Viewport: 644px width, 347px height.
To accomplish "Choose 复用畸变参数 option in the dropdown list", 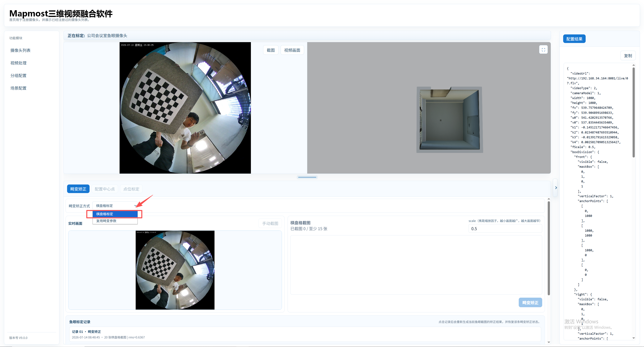I will click(115, 221).
